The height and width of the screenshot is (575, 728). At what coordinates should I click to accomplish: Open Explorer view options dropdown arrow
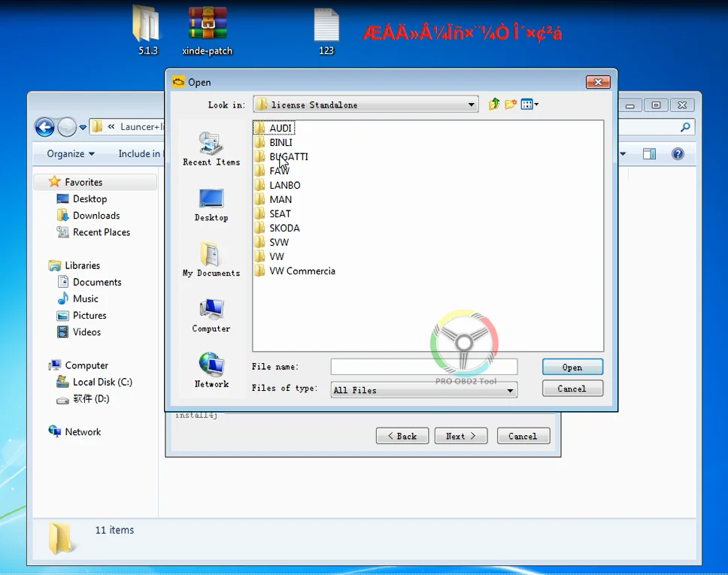point(623,153)
